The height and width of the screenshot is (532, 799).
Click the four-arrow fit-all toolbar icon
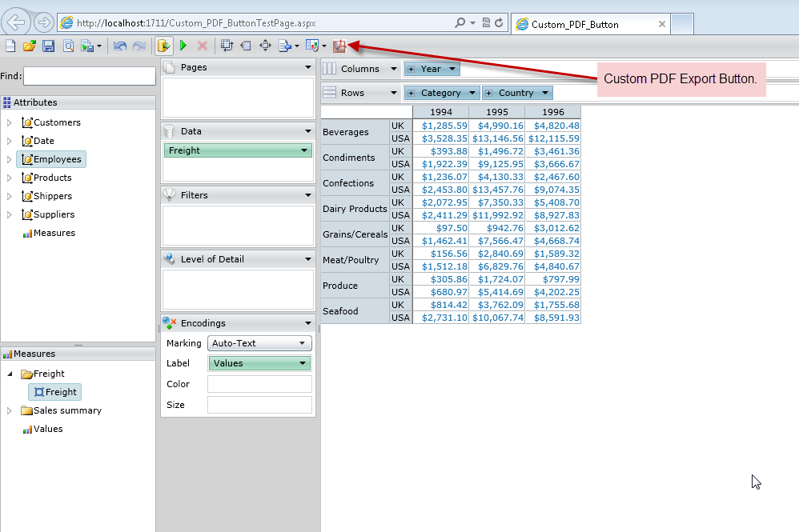click(265, 46)
